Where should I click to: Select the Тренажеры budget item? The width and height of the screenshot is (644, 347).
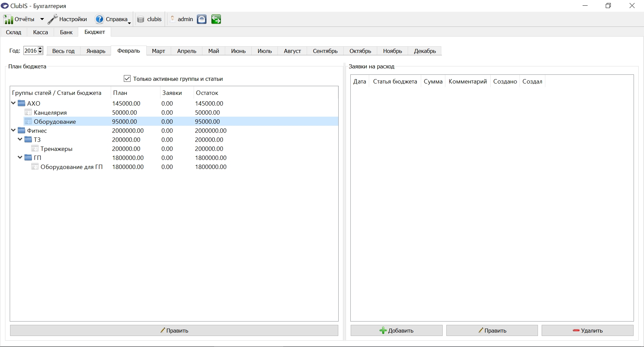56,149
